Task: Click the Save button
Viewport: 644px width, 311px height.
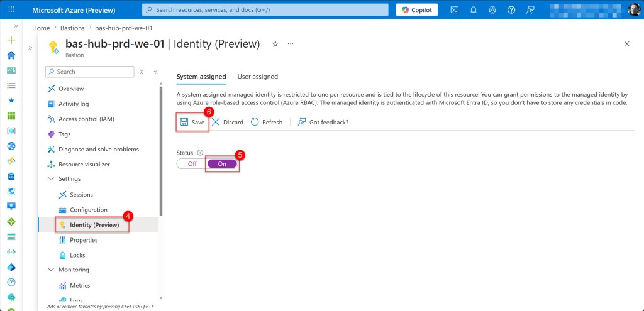Action: point(192,122)
